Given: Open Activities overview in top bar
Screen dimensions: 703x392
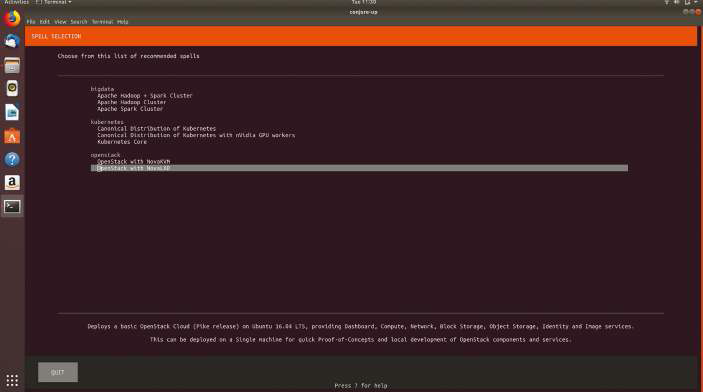Looking at the screenshot, I should 17,2.
